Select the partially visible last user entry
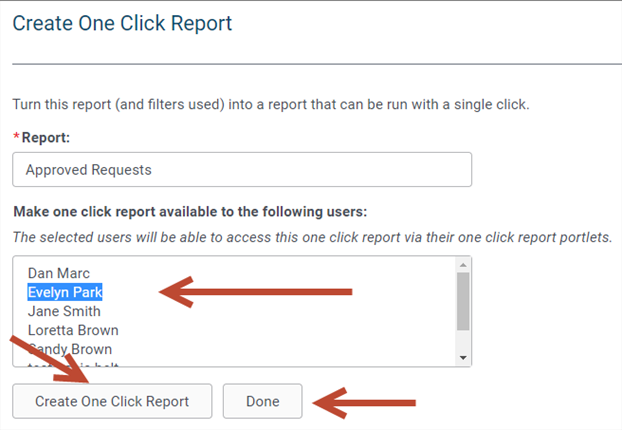Image resolution: width=622 pixels, height=430 pixels. tap(73, 364)
